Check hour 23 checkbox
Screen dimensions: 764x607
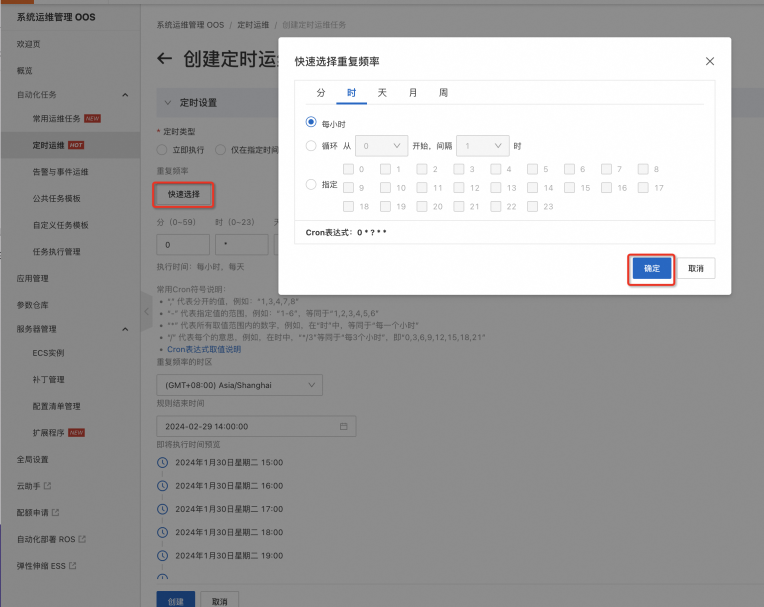coord(533,207)
